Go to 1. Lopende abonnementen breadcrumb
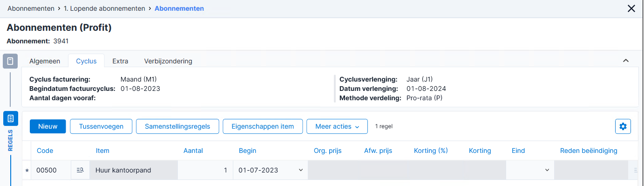The width and height of the screenshot is (644, 186). 104,8
